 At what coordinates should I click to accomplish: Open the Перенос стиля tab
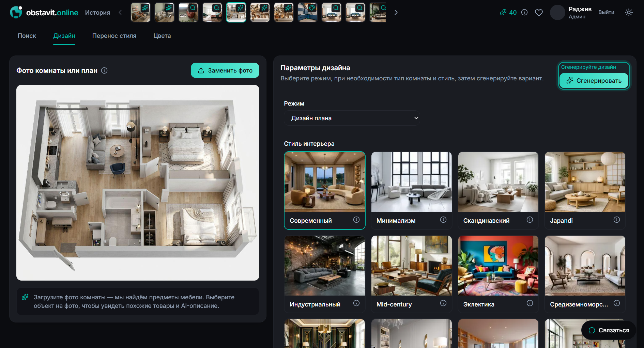click(114, 36)
